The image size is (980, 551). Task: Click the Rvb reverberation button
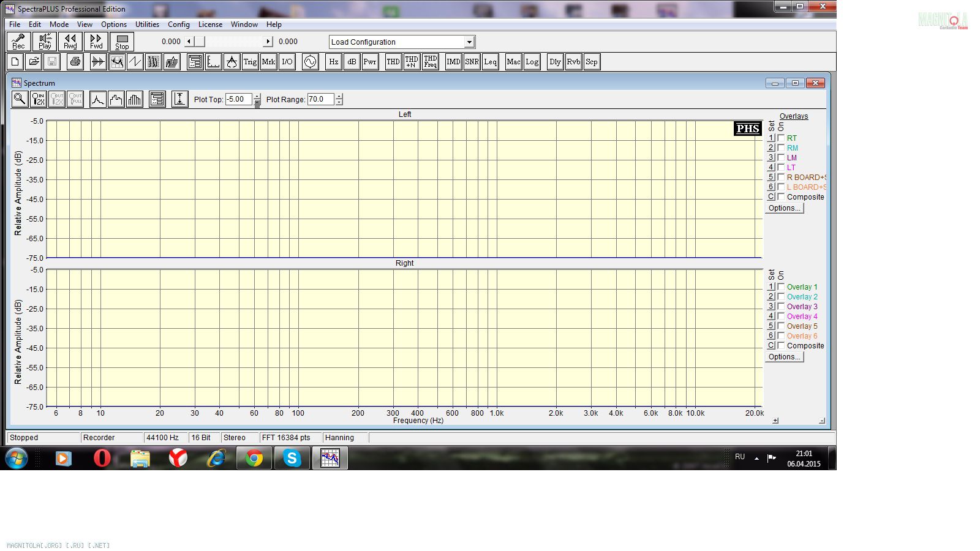(573, 62)
